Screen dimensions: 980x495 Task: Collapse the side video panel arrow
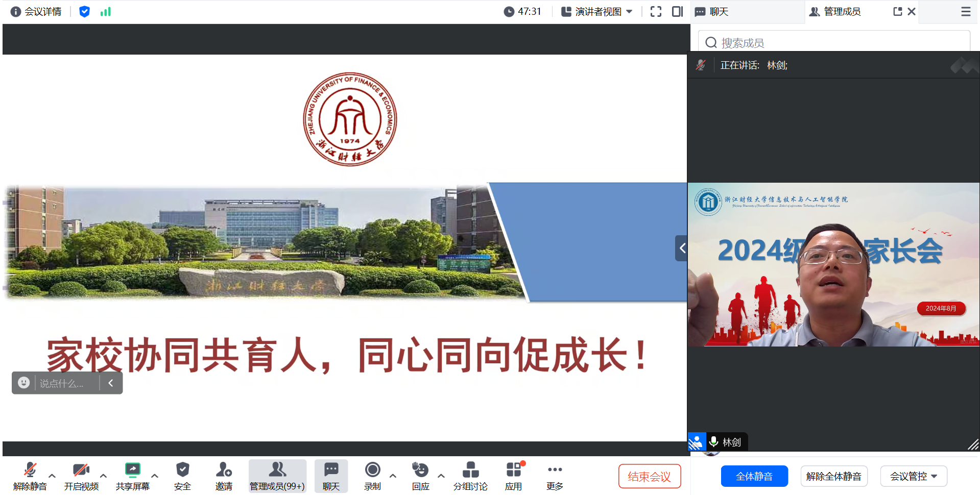pos(682,249)
